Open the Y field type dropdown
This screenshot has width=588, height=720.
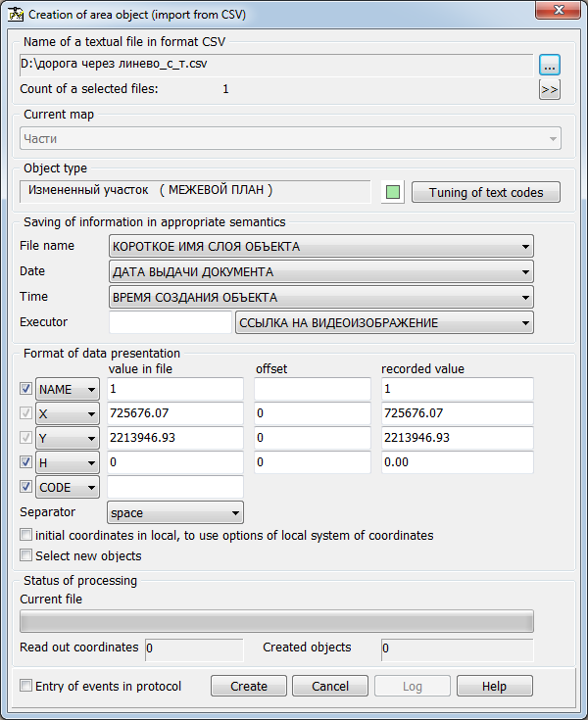coord(68,438)
